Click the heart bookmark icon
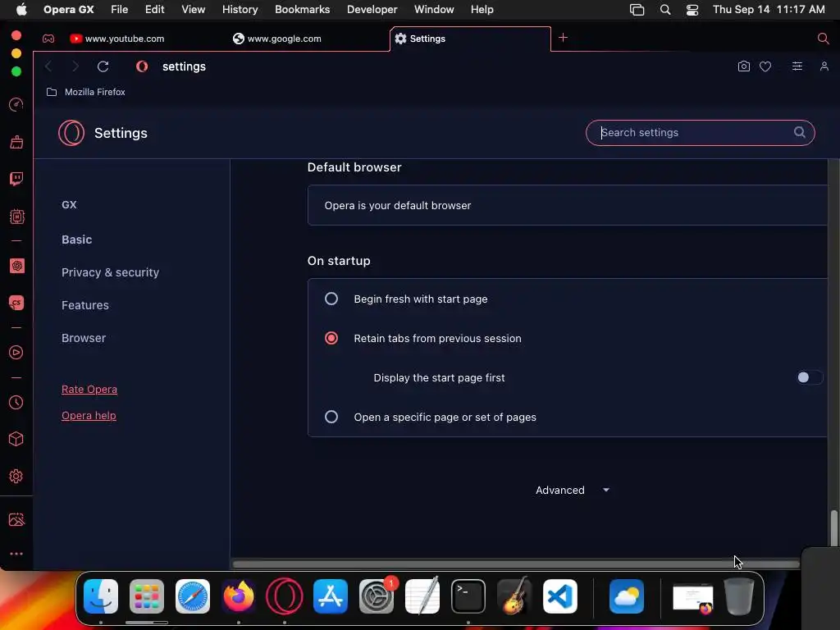 click(x=765, y=66)
